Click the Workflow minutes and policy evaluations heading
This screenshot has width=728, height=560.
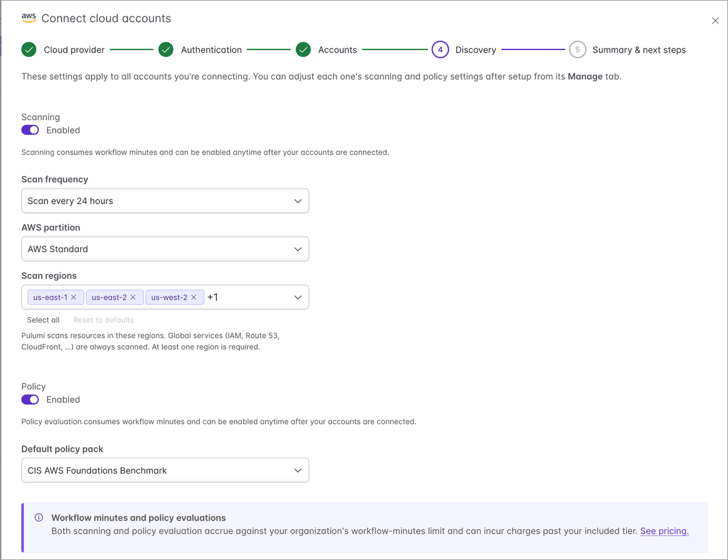(x=138, y=518)
